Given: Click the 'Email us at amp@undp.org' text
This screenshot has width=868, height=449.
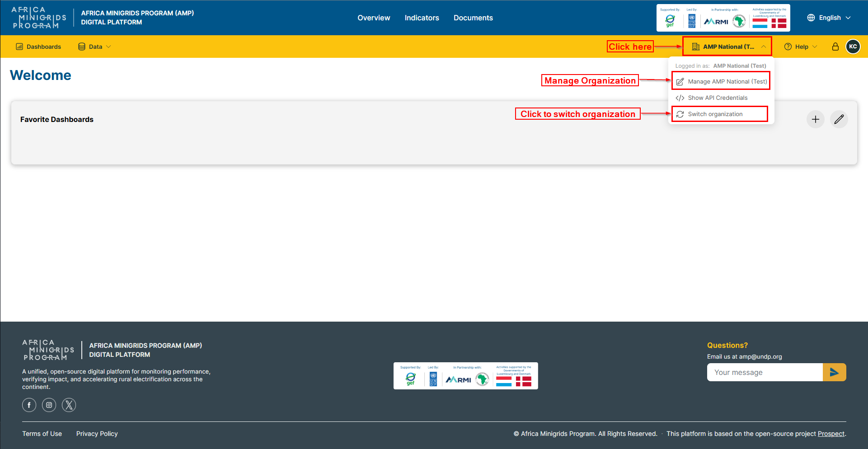Looking at the screenshot, I should (745, 356).
